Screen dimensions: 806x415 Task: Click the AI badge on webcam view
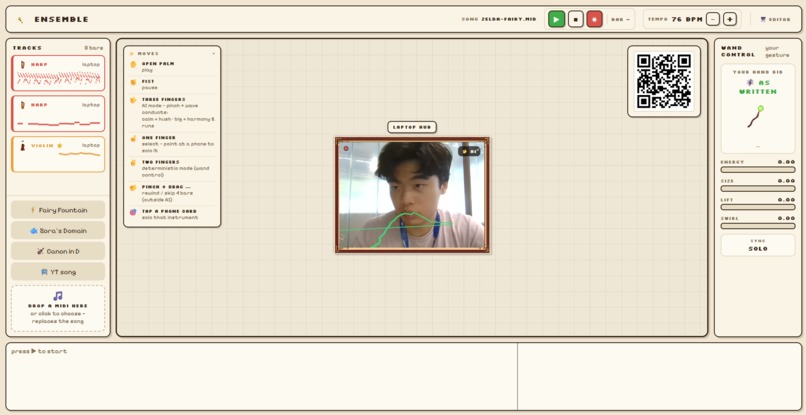(x=470, y=151)
